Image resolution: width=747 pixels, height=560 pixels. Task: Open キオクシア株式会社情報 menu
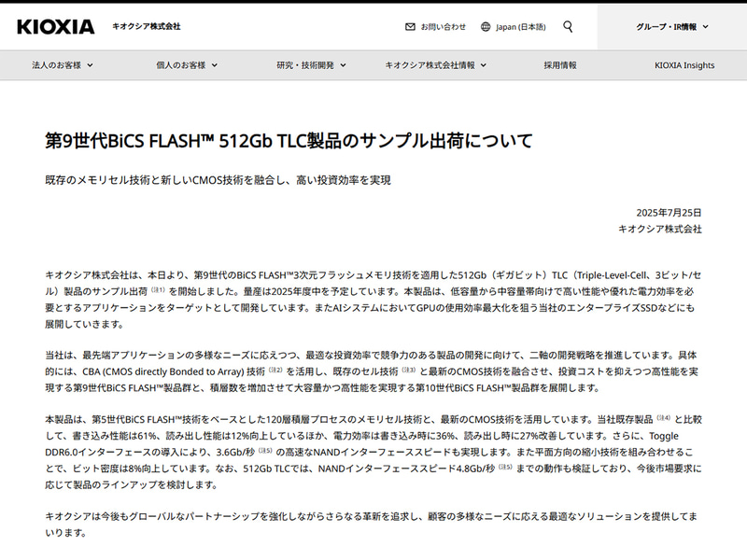[x=436, y=65]
